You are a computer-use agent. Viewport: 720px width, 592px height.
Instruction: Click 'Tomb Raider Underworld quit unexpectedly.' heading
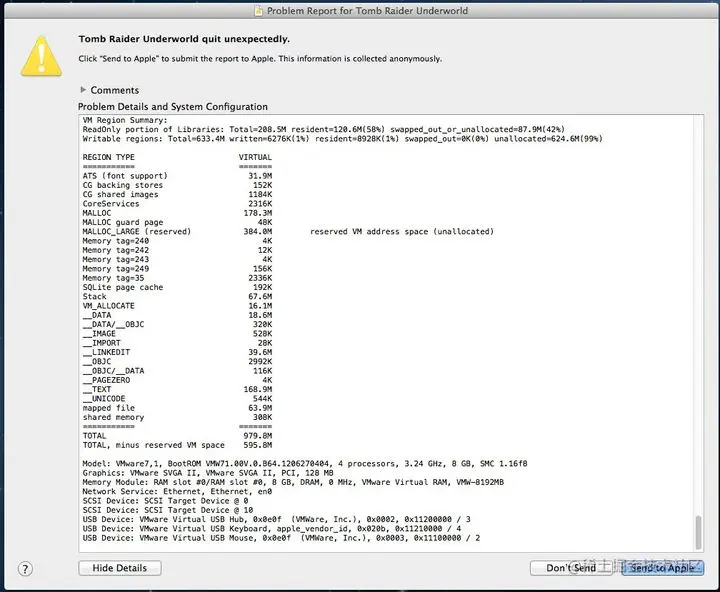point(184,39)
